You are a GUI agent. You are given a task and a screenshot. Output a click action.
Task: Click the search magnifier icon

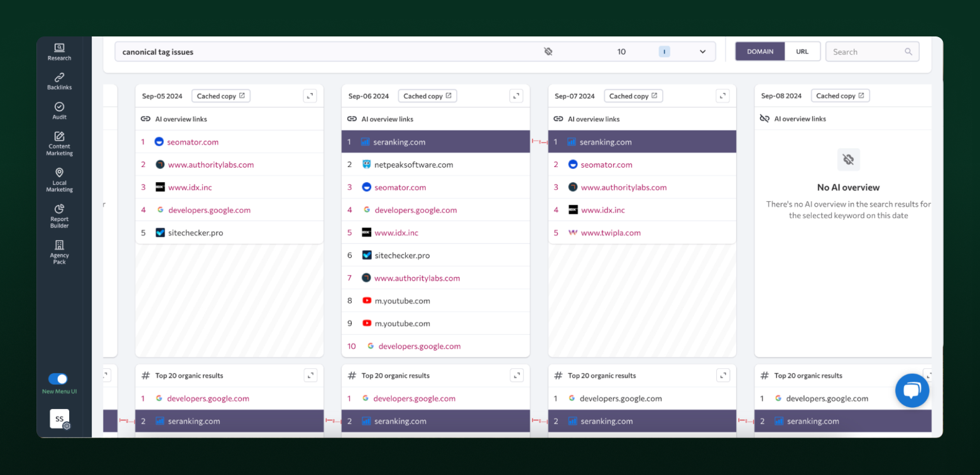click(908, 52)
